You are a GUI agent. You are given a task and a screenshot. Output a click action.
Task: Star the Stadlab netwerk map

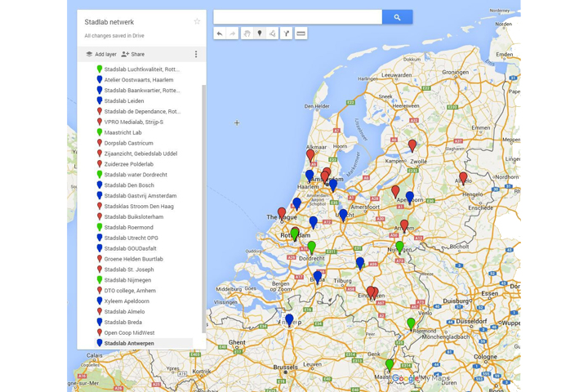click(x=197, y=21)
